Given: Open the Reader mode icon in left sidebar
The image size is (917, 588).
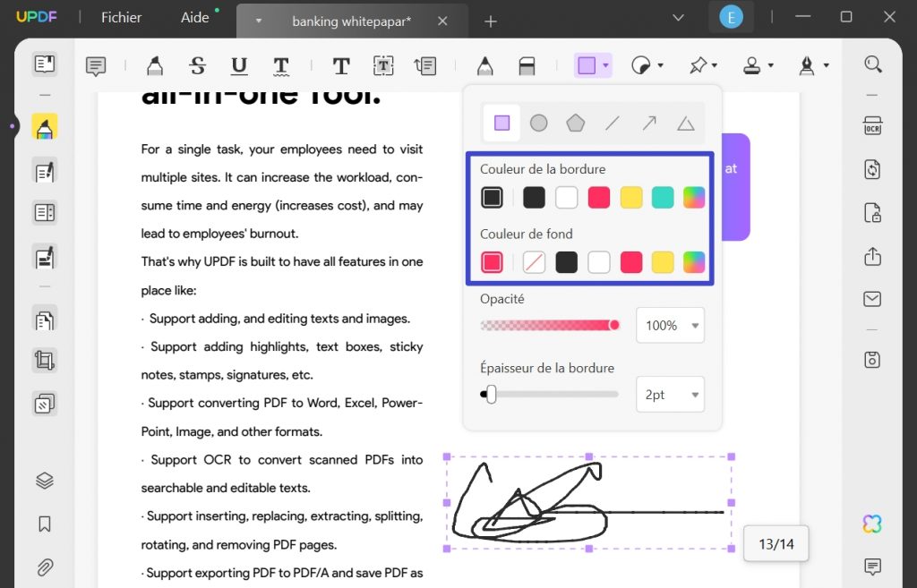Looking at the screenshot, I should (45, 64).
